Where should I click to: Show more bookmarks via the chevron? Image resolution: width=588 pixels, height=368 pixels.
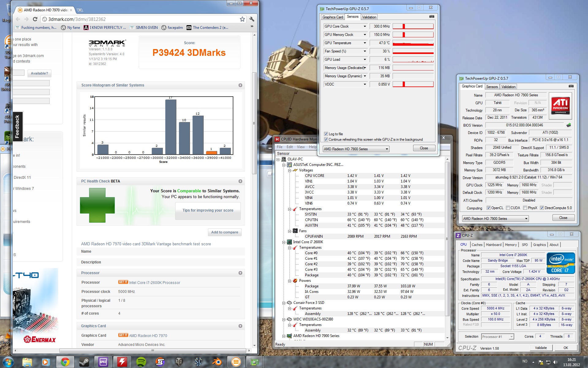coord(252,27)
